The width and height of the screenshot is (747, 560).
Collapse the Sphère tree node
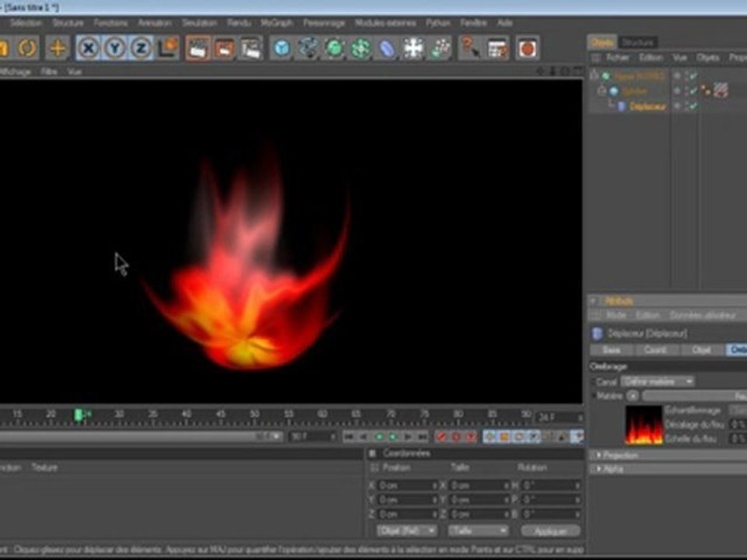(601, 90)
